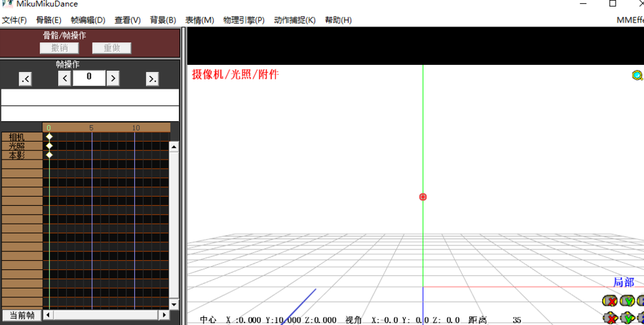Maximize the MikuMikuDance window

(x=612, y=3)
